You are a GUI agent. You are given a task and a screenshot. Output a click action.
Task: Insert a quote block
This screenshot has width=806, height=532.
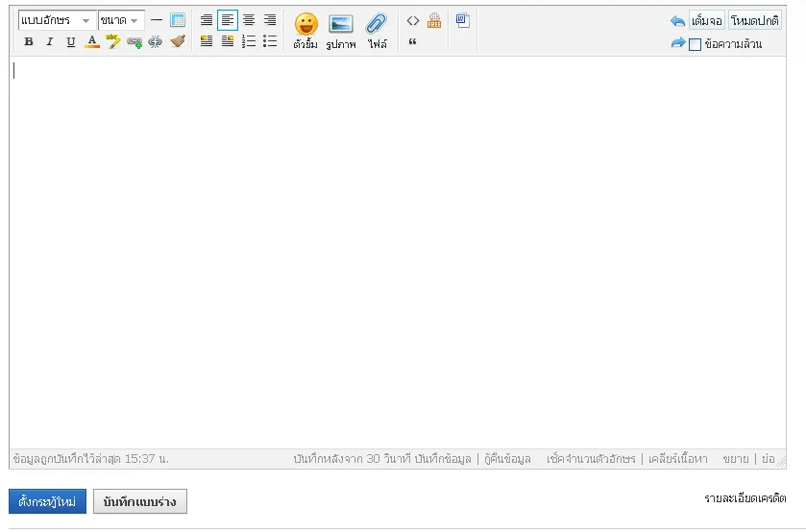[x=413, y=41]
